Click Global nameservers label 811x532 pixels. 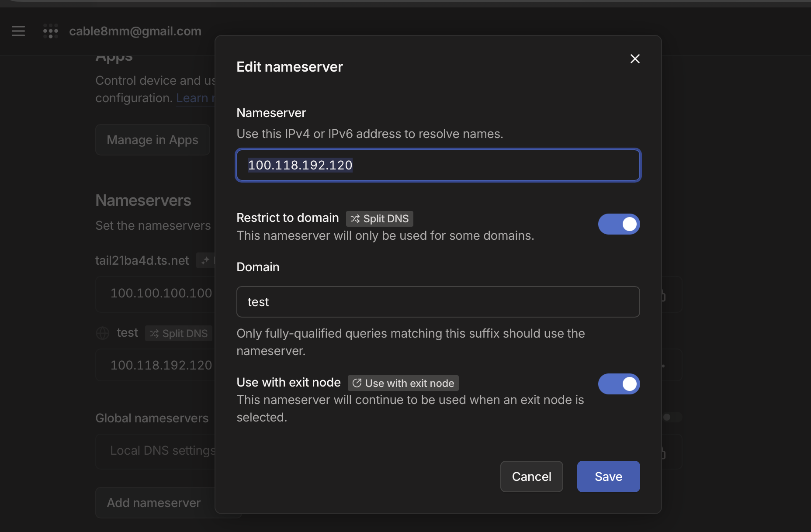[x=152, y=418]
